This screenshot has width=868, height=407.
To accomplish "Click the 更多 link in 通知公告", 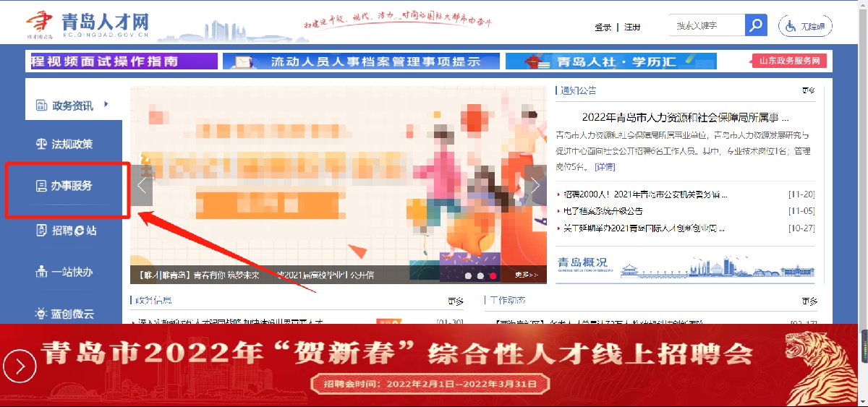I will coord(808,91).
